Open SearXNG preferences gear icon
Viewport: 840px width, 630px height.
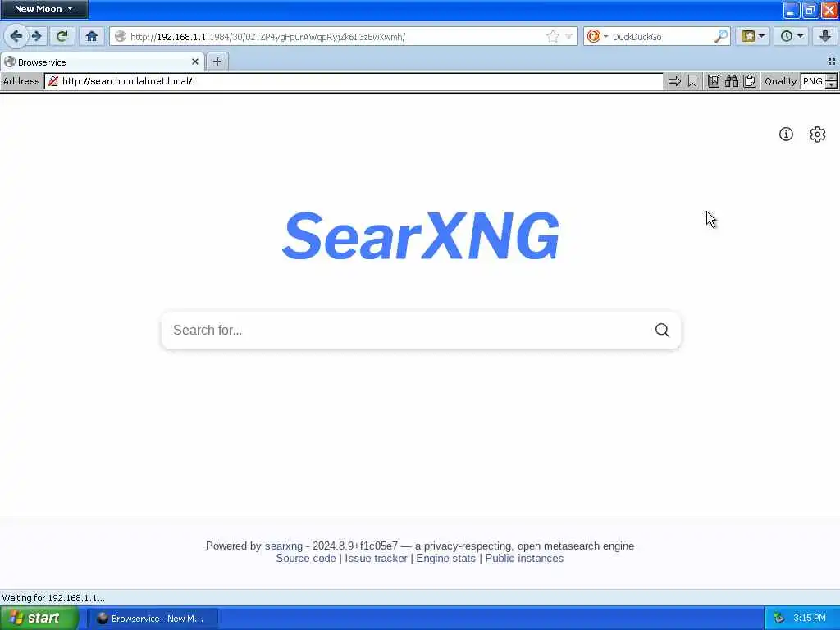[x=818, y=134]
